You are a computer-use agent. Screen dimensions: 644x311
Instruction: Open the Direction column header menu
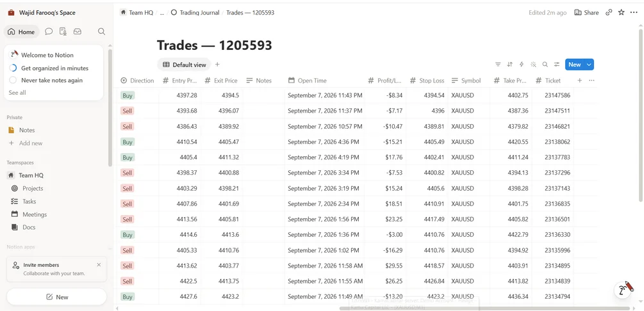click(138, 81)
